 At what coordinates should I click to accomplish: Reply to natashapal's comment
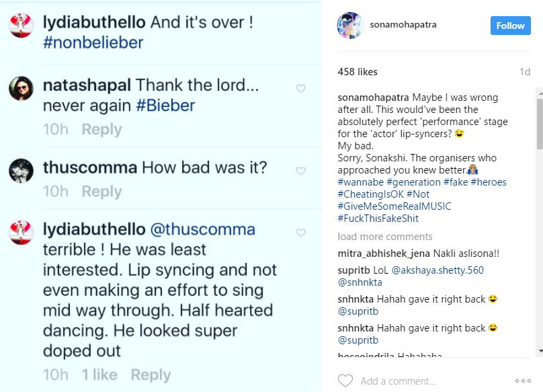pos(101,130)
